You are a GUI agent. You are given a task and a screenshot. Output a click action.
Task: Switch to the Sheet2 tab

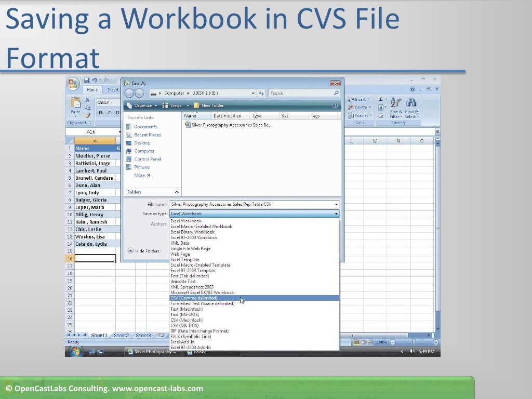click(121, 335)
